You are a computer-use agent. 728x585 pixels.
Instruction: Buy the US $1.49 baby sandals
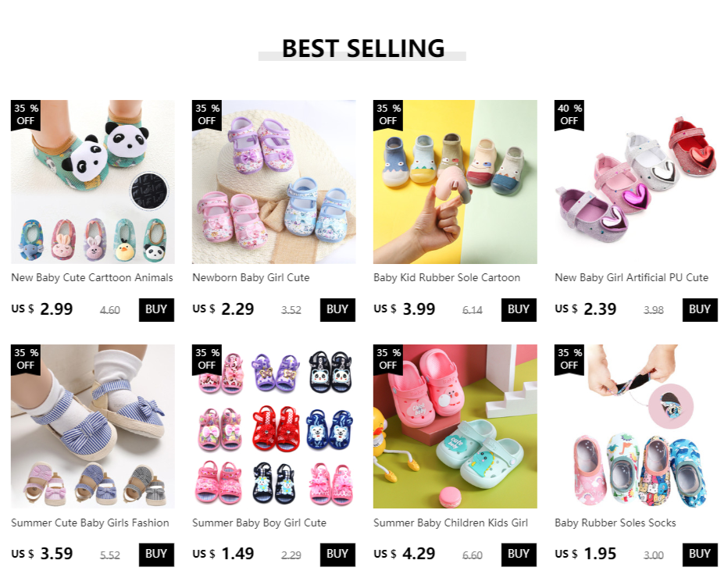pos(337,555)
